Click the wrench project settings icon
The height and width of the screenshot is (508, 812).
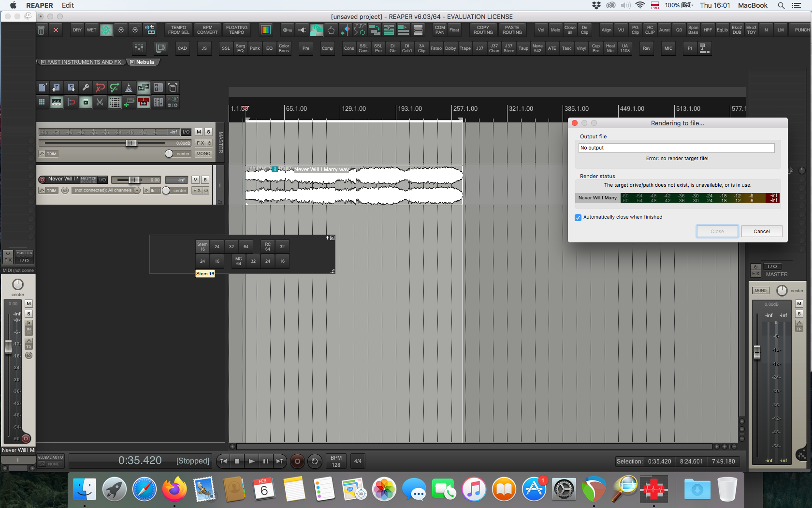tap(86, 88)
